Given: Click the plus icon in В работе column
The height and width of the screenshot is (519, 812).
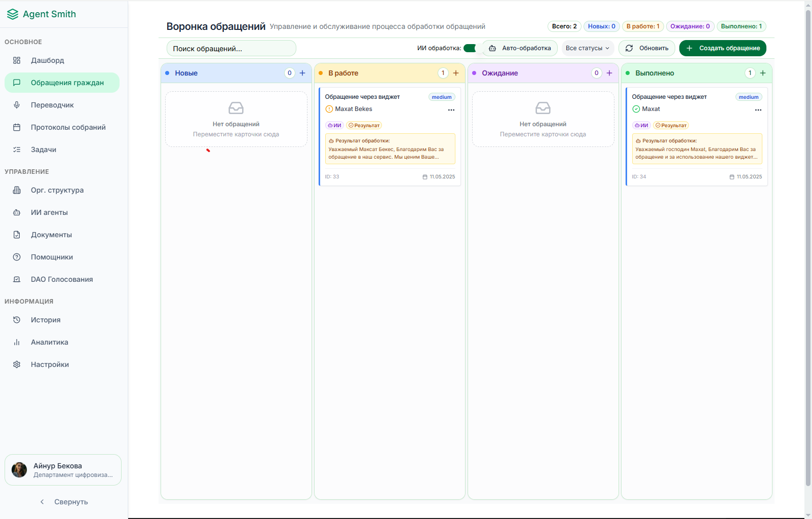Looking at the screenshot, I should pos(456,73).
